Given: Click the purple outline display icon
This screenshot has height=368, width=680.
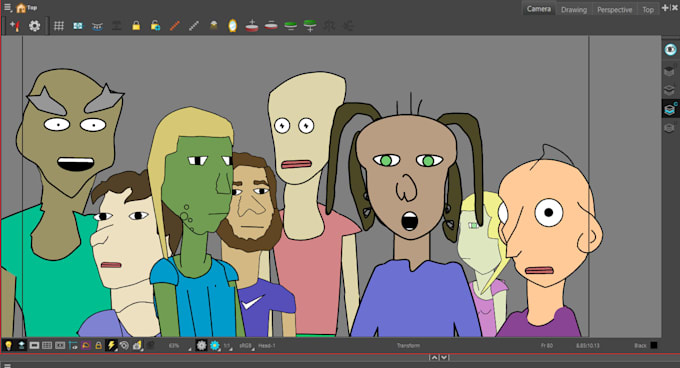Looking at the screenshot, I should click(86, 345).
